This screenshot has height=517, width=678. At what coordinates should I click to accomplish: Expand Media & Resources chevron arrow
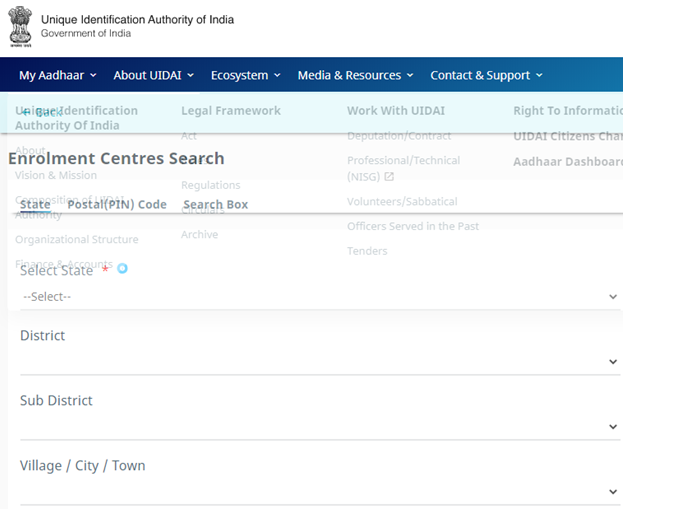[x=410, y=75]
